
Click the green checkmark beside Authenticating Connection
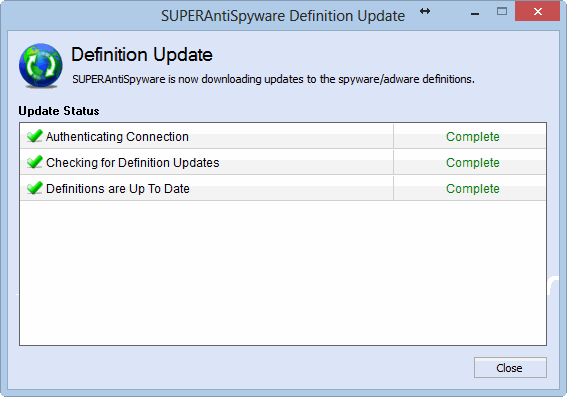tap(35, 136)
